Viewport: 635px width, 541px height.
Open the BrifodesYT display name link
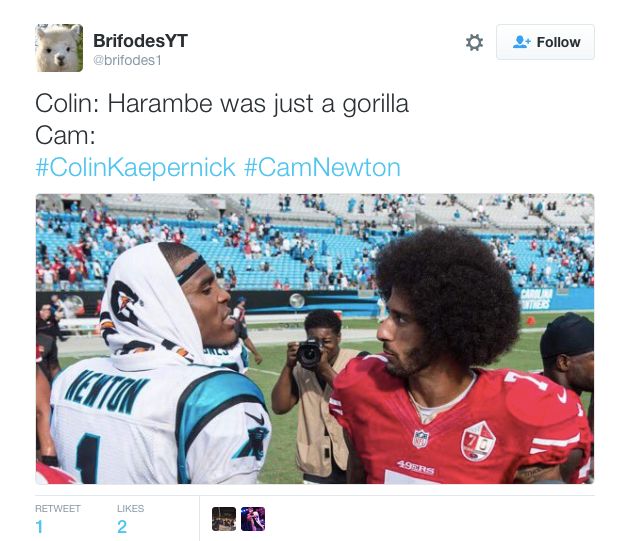pos(140,40)
